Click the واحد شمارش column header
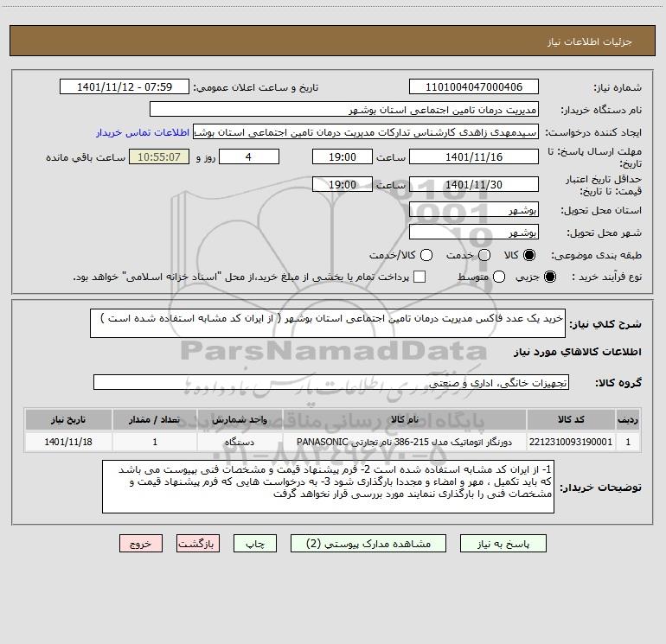The width and height of the screenshot is (666, 644). pyautogui.click(x=240, y=419)
